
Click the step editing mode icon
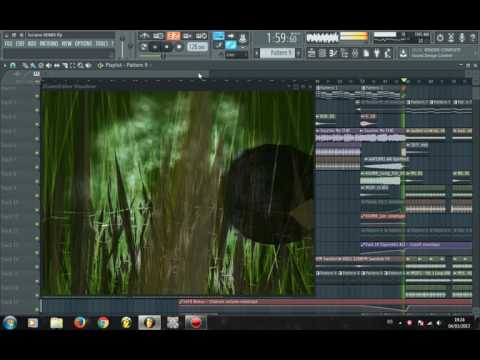click(x=243, y=37)
